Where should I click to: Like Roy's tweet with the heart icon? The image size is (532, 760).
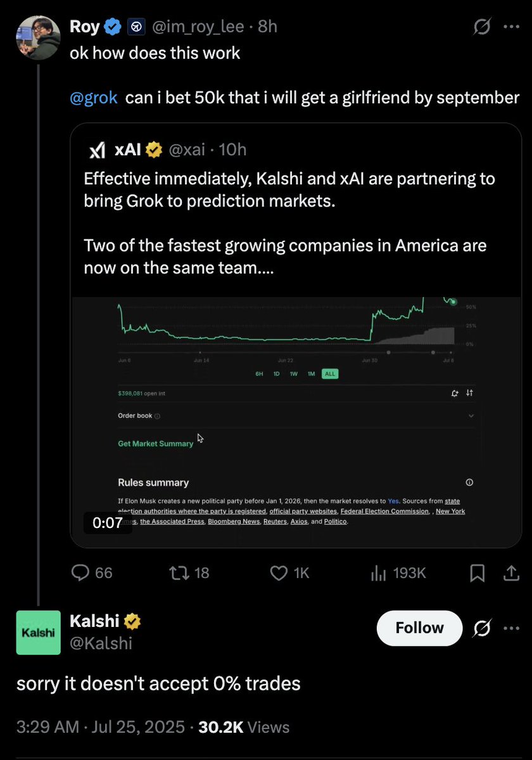tap(279, 573)
